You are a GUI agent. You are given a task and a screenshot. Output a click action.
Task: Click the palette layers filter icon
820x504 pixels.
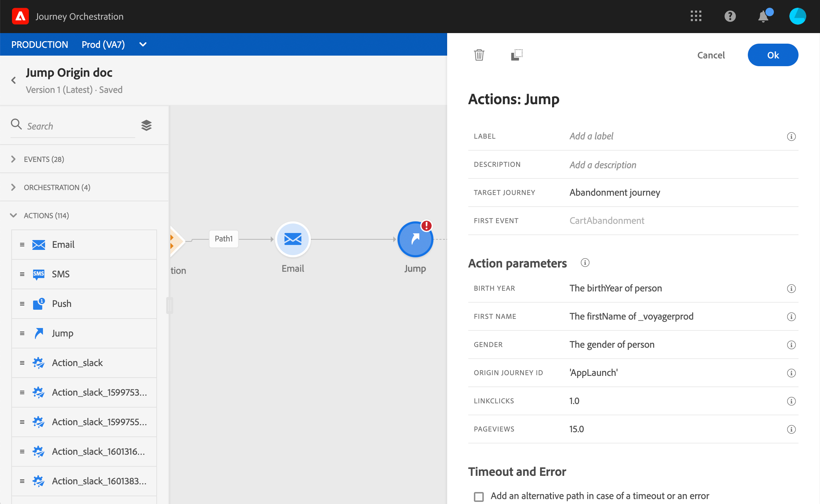coord(146,125)
